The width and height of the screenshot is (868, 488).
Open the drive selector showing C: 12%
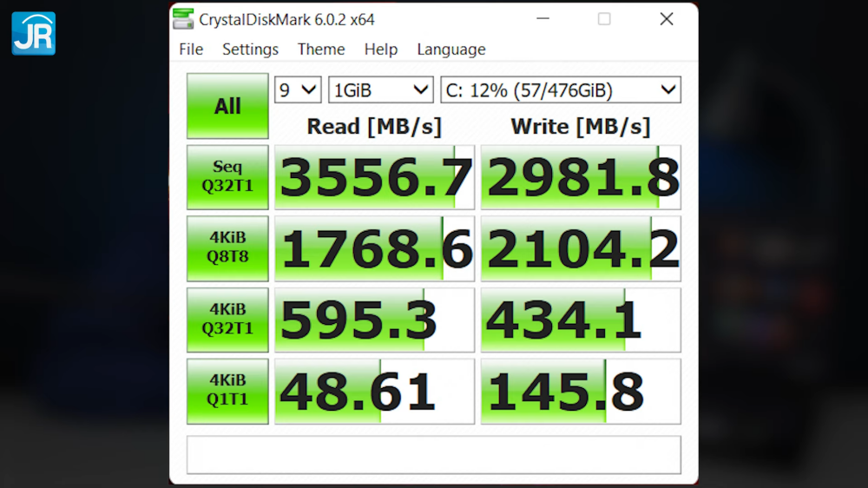point(560,89)
